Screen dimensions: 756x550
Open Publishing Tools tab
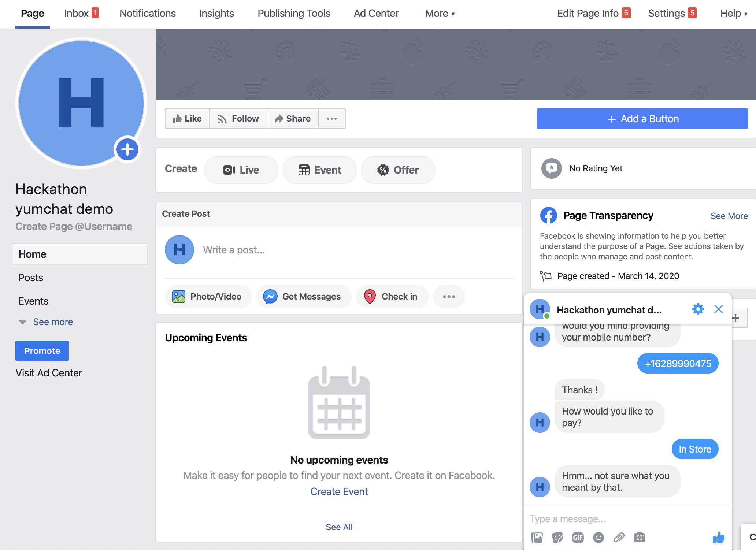[294, 14]
